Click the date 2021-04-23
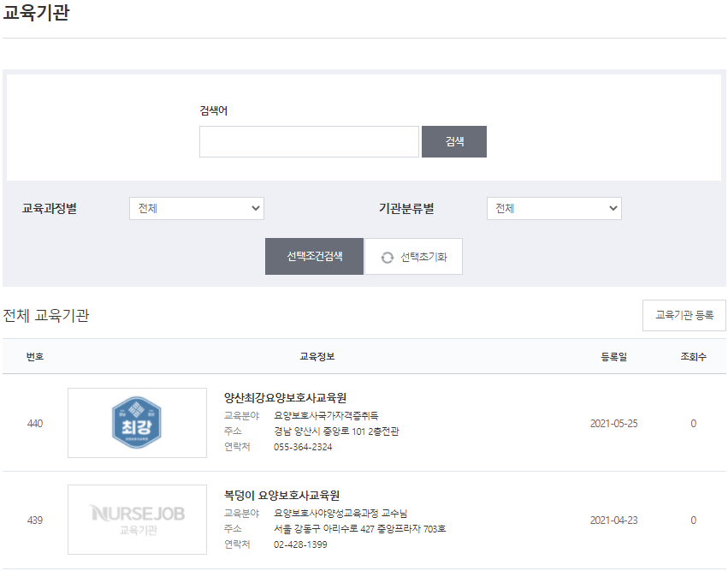The height and width of the screenshot is (571, 728). click(613, 520)
